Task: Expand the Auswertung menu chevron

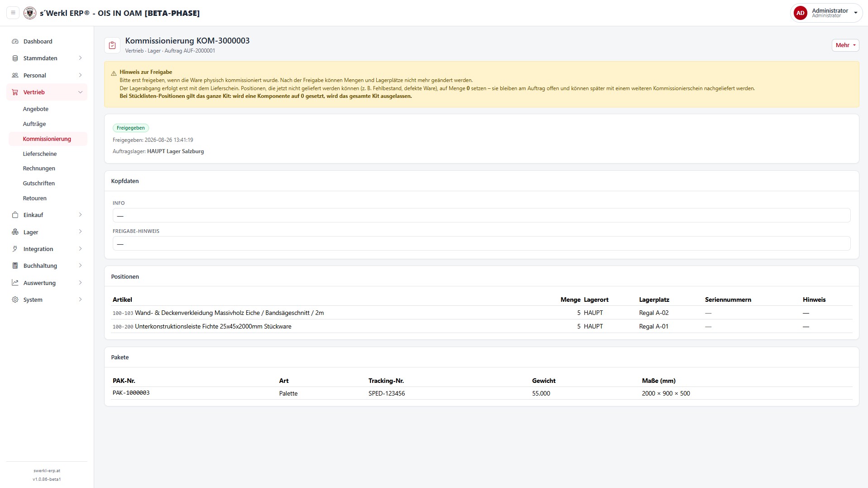Action: click(80, 283)
